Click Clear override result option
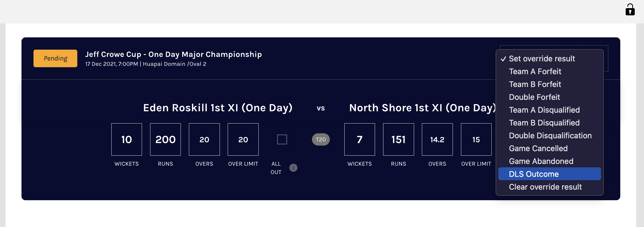Screen dimensions: 644x227 tap(545, 187)
